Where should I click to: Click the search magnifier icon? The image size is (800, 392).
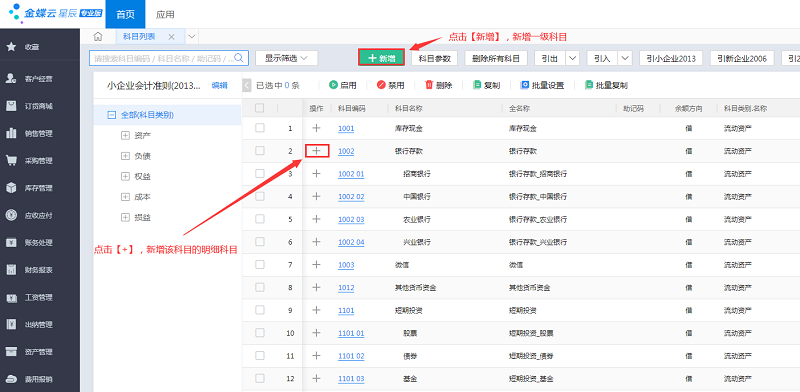240,58
